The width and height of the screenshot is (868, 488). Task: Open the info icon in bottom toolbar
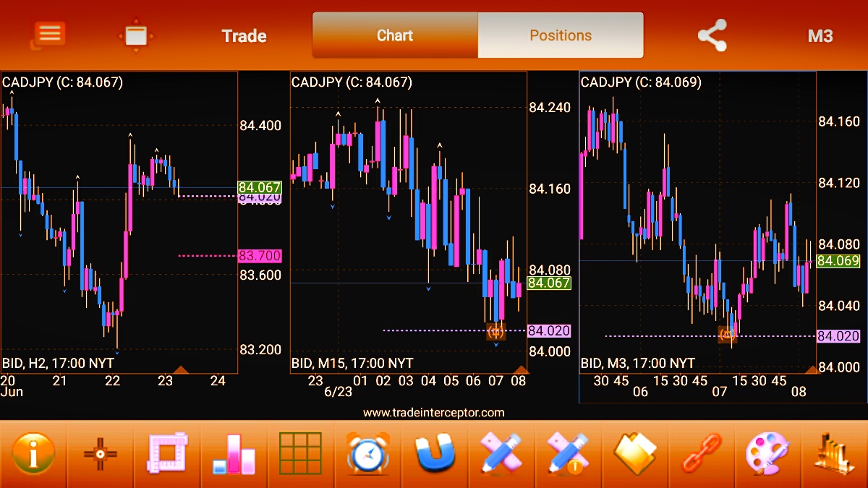33,454
